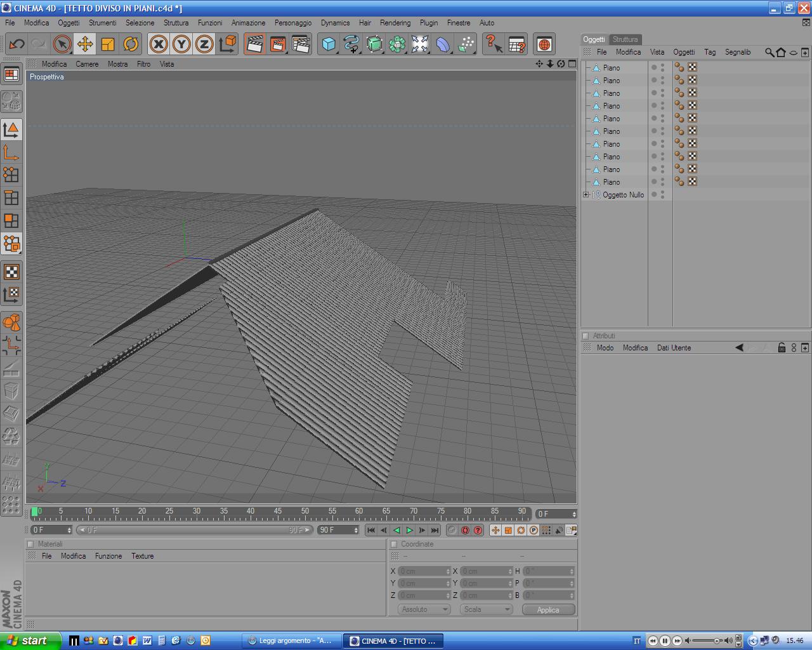The image size is (812, 650).
Task: Open the viewport Mostra menu
Action: pos(117,64)
